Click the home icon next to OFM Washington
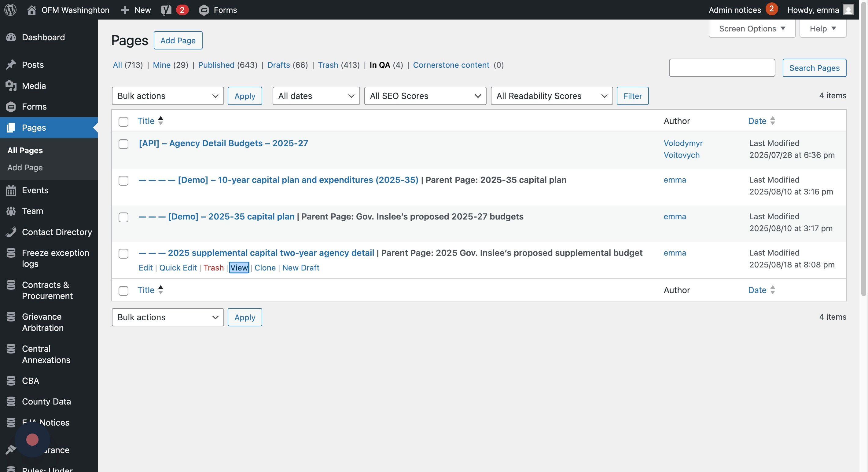The height and width of the screenshot is (472, 868). [32, 10]
